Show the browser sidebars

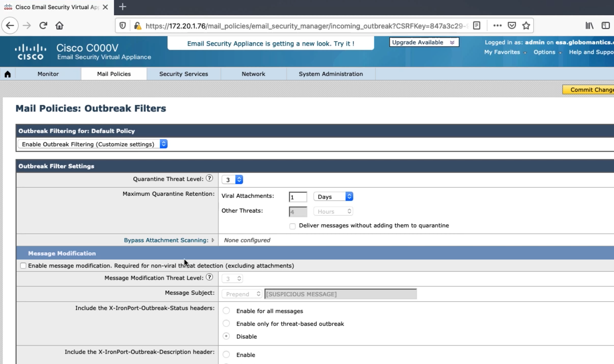pos(606,26)
